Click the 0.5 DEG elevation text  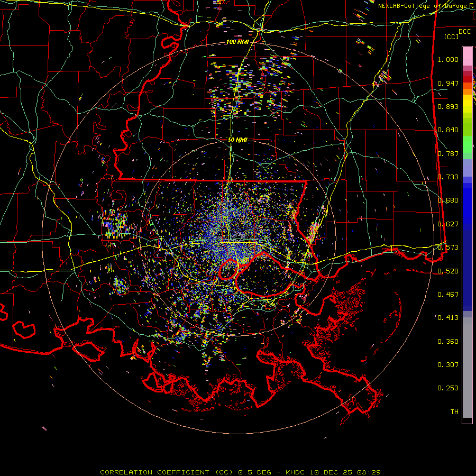coord(256,472)
